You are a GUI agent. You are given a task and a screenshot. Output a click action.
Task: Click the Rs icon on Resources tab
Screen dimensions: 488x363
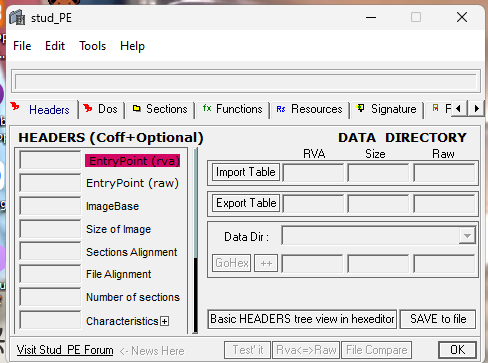(x=281, y=109)
